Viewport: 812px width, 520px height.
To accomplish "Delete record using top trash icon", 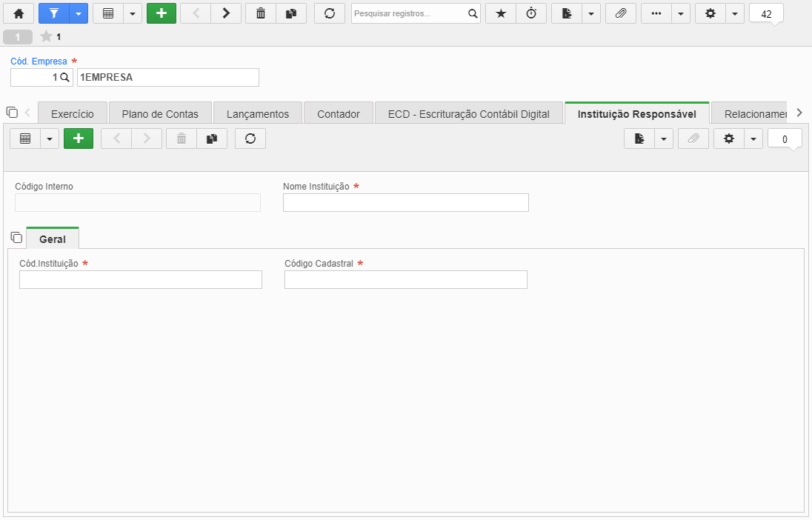I will pyautogui.click(x=261, y=13).
